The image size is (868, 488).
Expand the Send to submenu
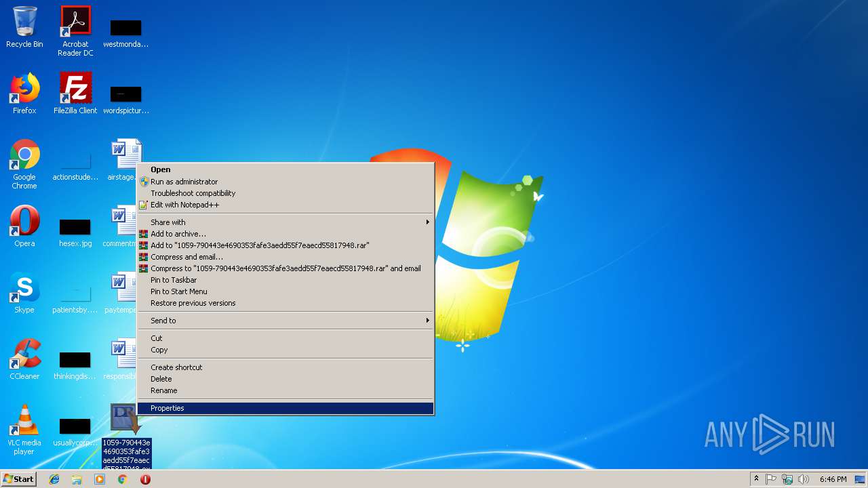point(285,321)
